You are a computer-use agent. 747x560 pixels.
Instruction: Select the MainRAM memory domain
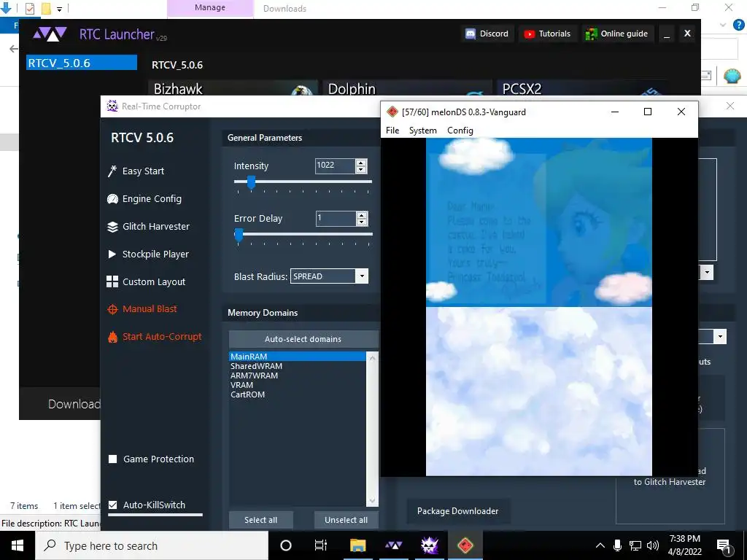coord(298,357)
